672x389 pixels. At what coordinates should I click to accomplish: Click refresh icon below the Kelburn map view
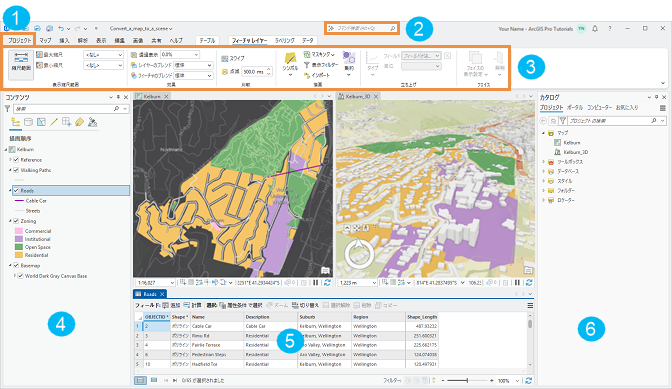[x=327, y=283]
